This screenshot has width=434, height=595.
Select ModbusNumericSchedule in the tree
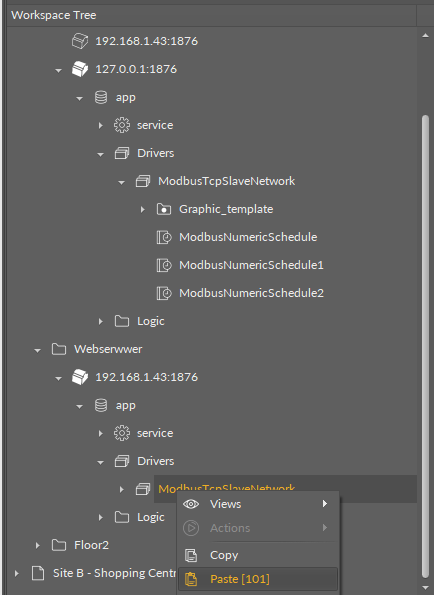(248, 237)
